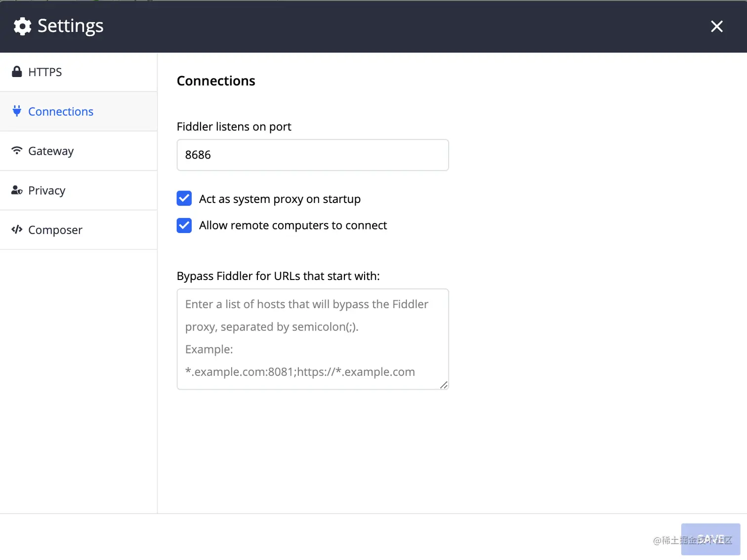The width and height of the screenshot is (747, 560).
Task: Click the Settings gear icon in header
Action: [x=22, y=26]
